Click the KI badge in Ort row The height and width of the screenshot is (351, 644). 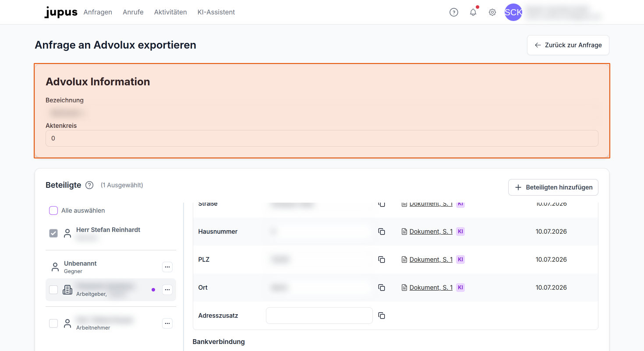(460, 288)
